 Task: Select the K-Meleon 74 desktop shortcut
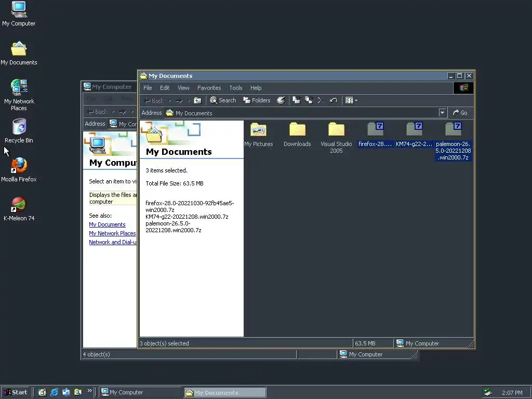[x=19, y=209]
